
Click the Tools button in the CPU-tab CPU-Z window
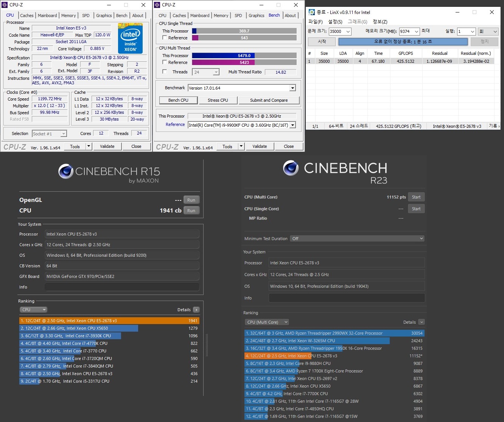[75, 146]
